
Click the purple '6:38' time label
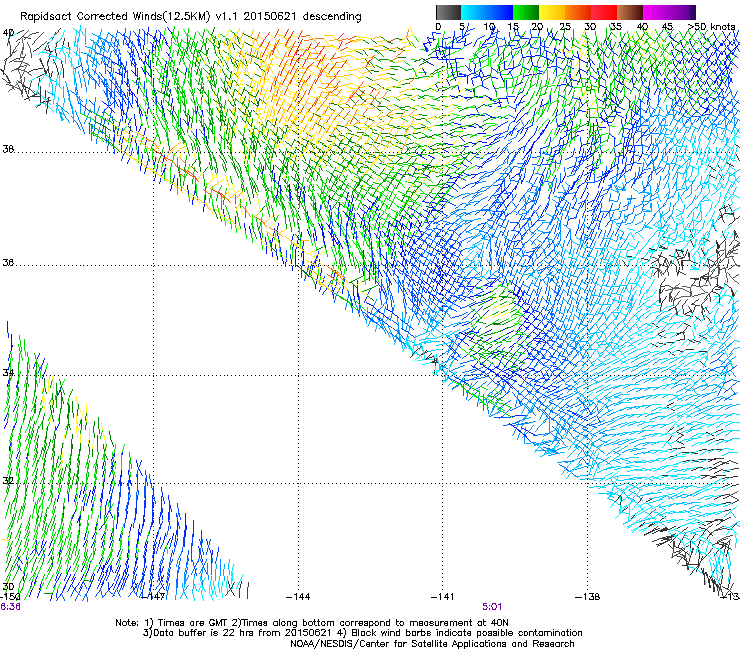(x=10, y=607)
